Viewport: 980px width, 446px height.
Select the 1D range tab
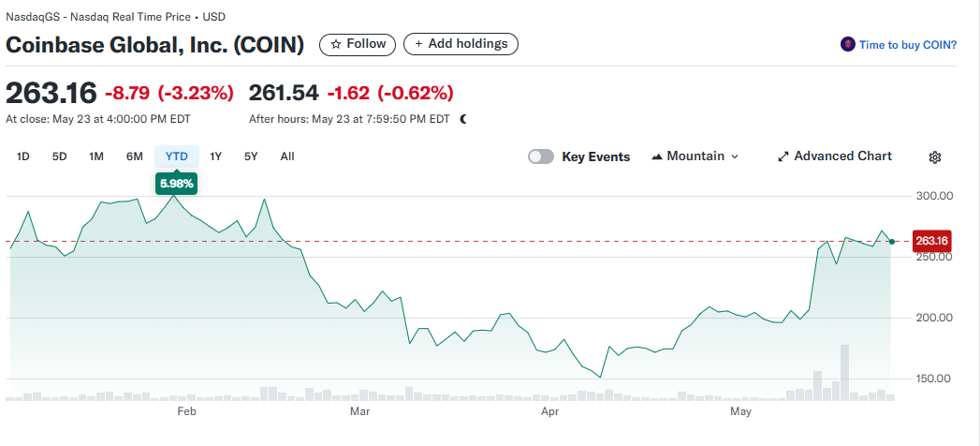coord(23,156)
